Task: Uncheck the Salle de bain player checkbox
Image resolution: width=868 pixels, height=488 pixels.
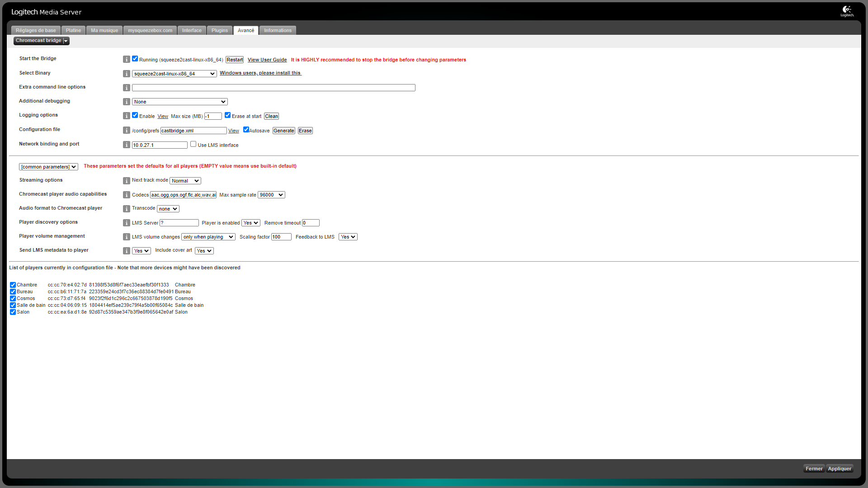Action: coord(13,305)
